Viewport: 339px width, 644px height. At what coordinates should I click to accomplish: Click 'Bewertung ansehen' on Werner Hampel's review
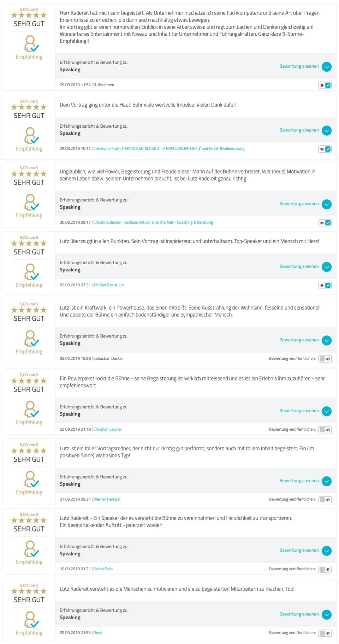click(x=299, y=481)
